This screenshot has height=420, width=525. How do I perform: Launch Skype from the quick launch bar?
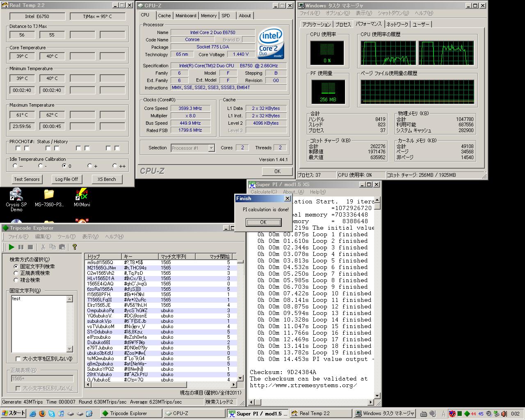point(51,413)
